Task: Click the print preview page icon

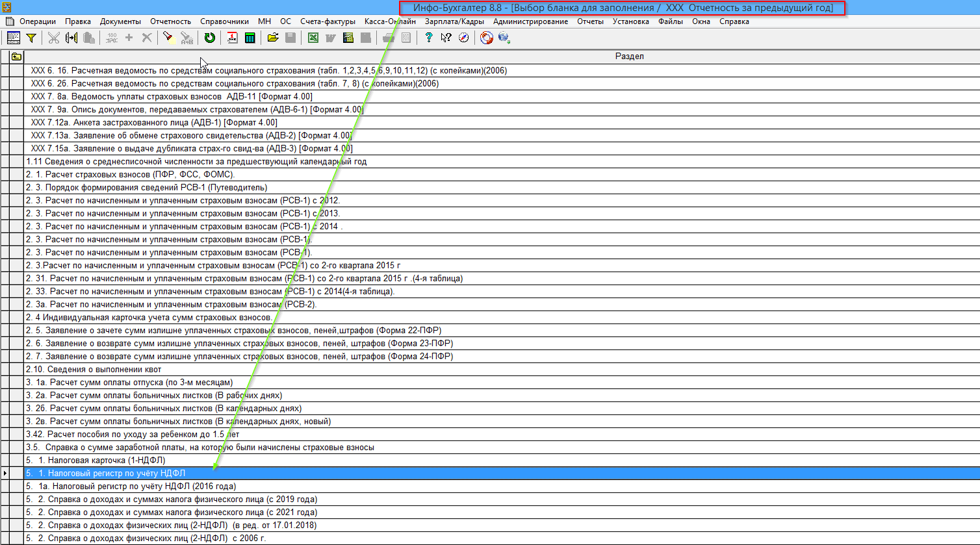Action: tap(406, 38)
